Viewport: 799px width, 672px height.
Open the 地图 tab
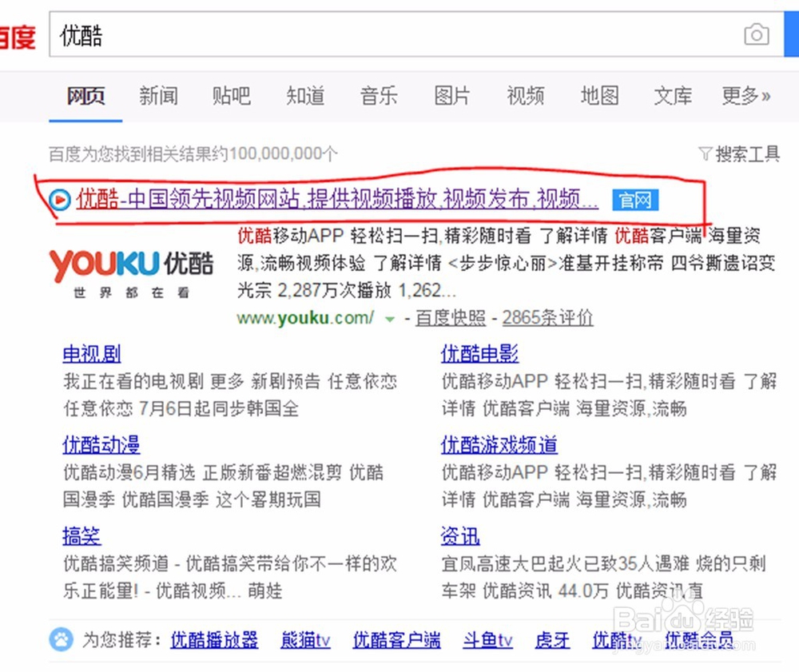[x=600, y=95]
